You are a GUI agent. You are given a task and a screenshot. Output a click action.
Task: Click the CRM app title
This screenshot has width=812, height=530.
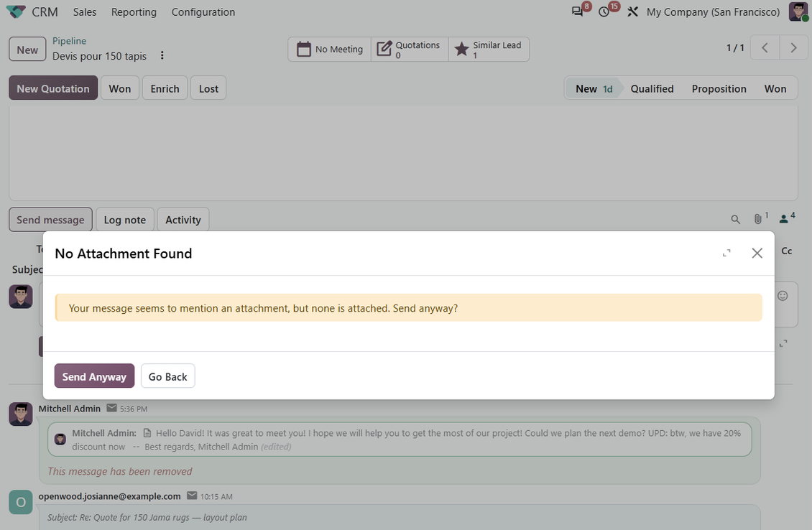45,12
